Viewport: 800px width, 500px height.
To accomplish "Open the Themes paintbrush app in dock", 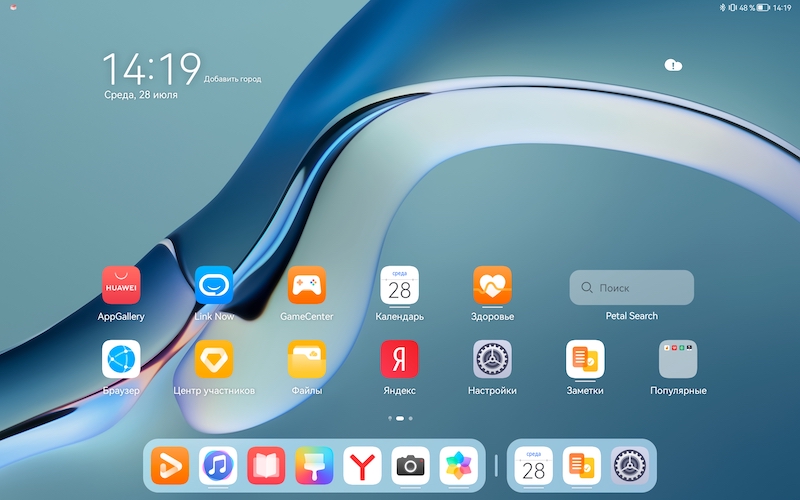I will pos(314,465).
